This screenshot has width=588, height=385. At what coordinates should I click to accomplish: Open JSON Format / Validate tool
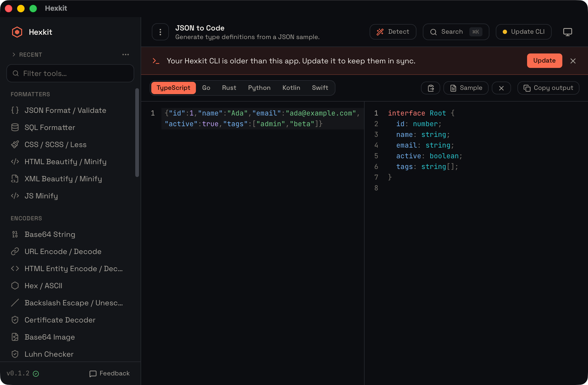point(71,110)
